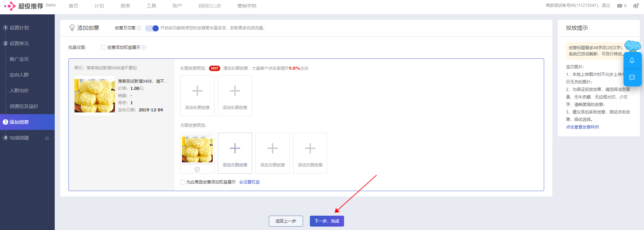Add the last 添加方图创意 slot

[x=310, y=153]
